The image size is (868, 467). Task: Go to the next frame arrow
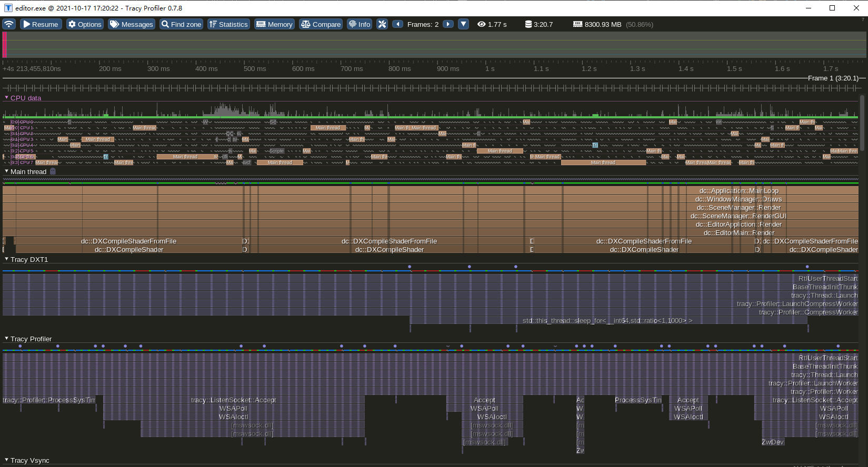click(448, 24)
